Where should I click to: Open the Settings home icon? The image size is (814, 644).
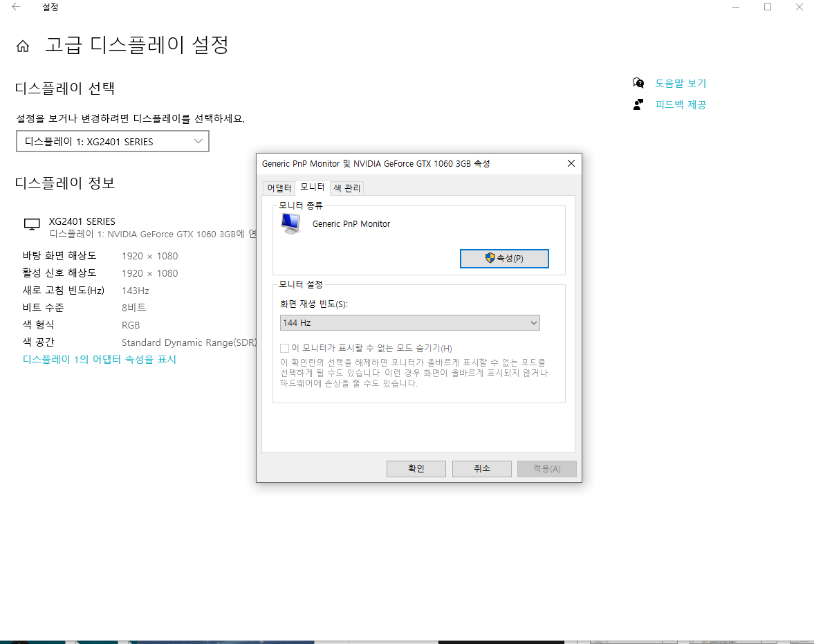pos(23,46)
